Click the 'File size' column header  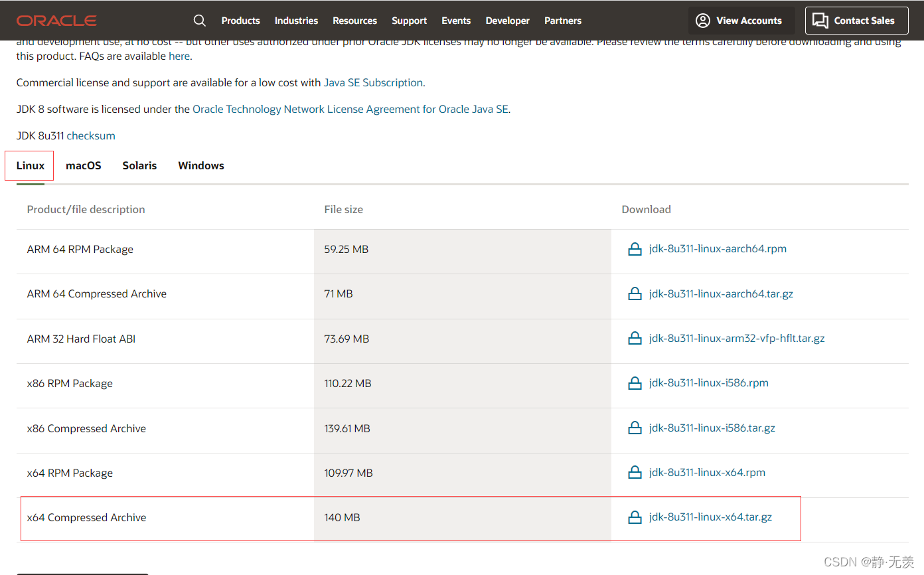344,209
